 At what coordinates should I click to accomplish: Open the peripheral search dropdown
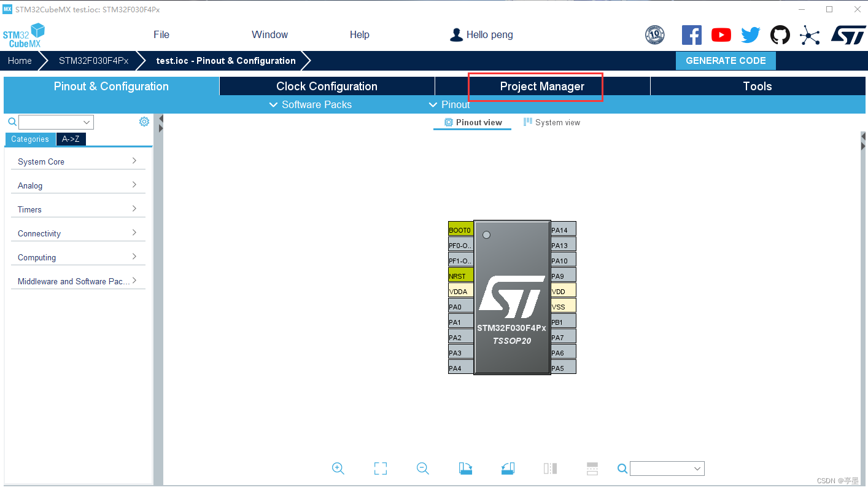pyautogui.click(x=56, y=122)
